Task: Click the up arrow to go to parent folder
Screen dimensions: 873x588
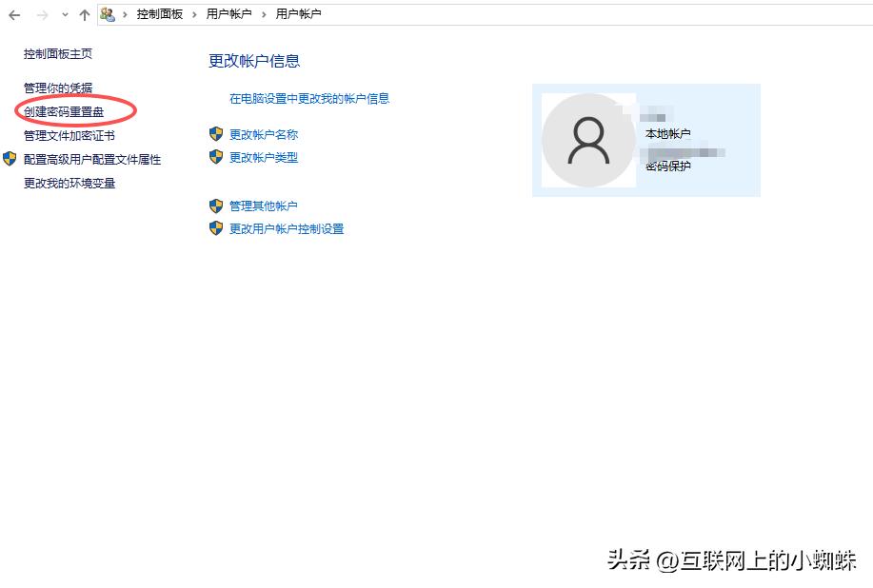Action: click(x=85, y=14)
